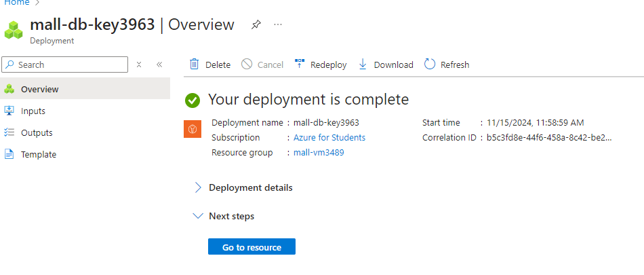
Task: Click the Correlation ID value b5c3fd8e-44f6...
Action: (549, 137)
